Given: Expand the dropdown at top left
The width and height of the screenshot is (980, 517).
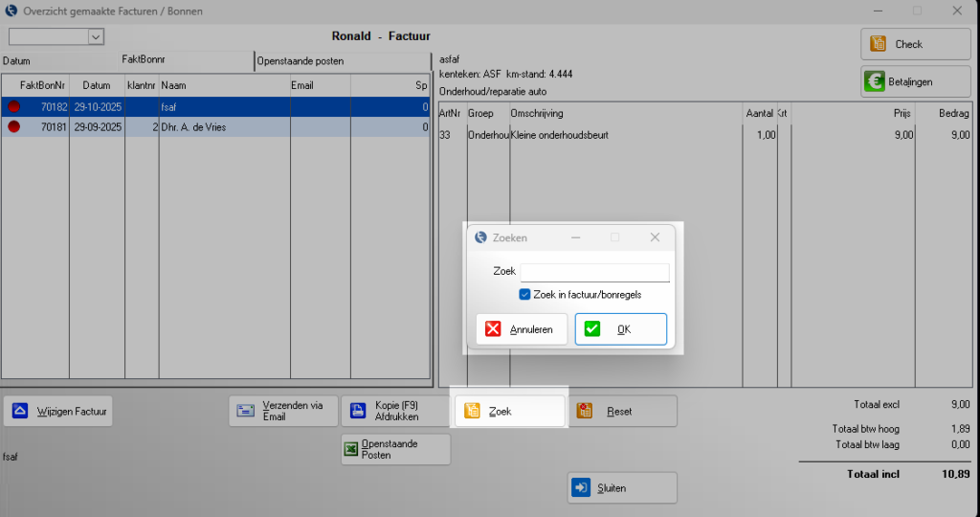Looking at the screenshot, I should coord(95,36).
